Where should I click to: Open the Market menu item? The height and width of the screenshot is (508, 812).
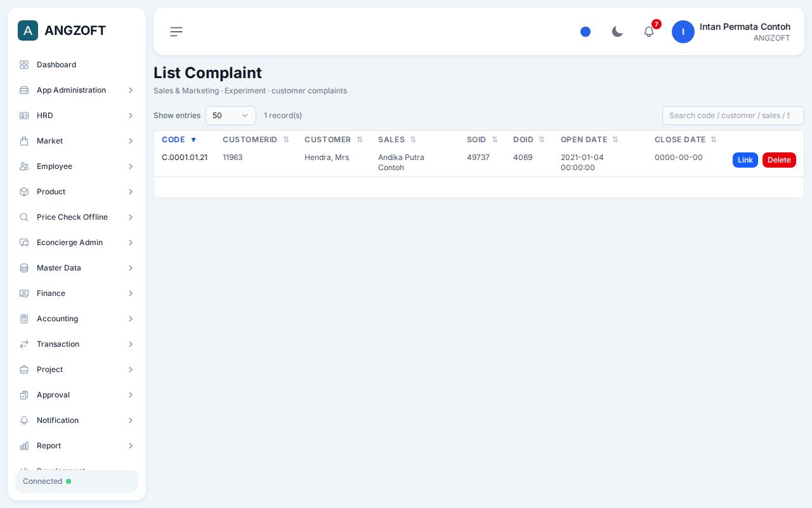pos(77,141)
